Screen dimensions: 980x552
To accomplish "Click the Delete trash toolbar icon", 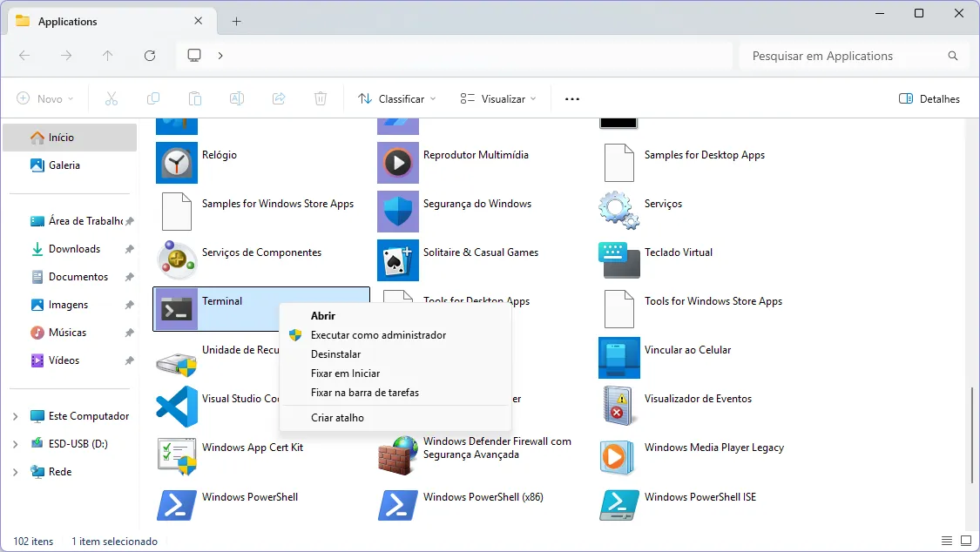I will point(321,98).
